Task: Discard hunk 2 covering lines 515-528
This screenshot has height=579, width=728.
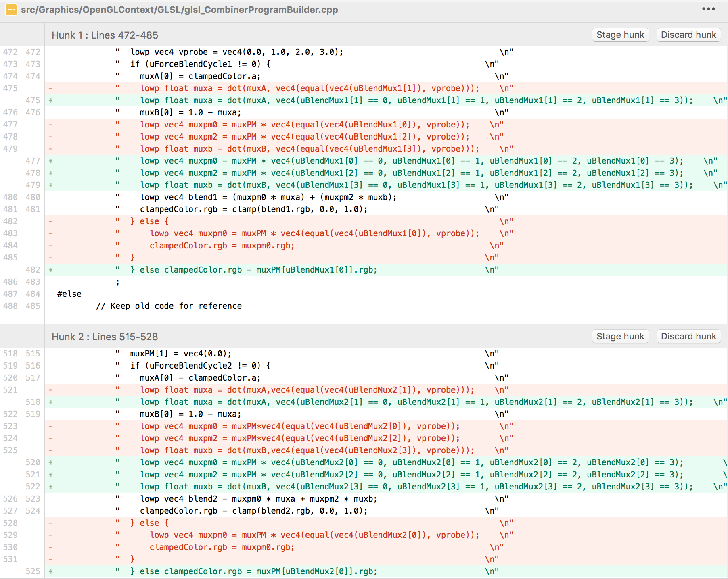Action: (x=688, y=336)
